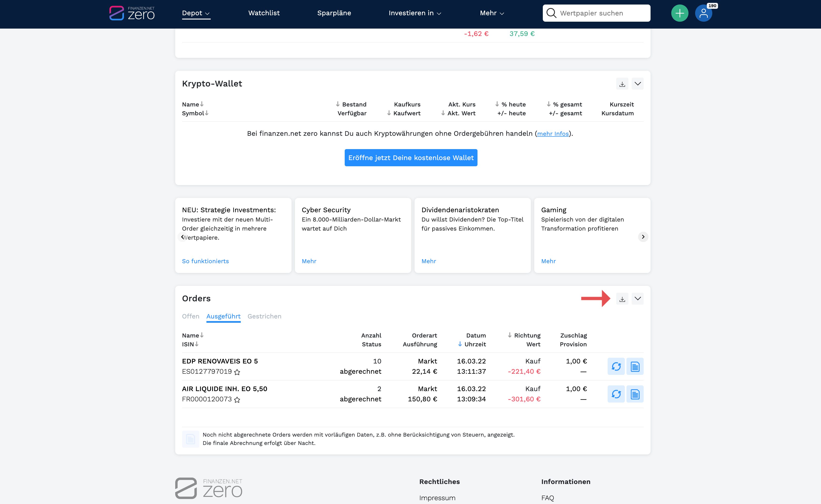Add FR0000120073 to watchlist via star

coord(237,400)
